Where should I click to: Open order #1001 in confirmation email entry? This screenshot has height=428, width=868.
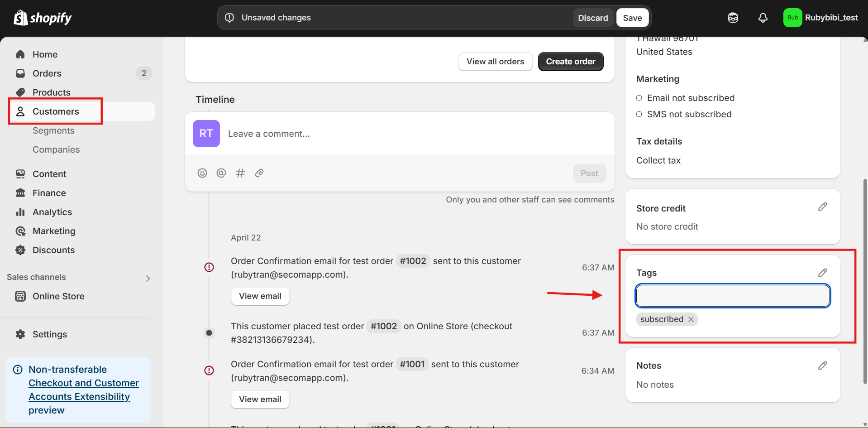pos(412,364)
